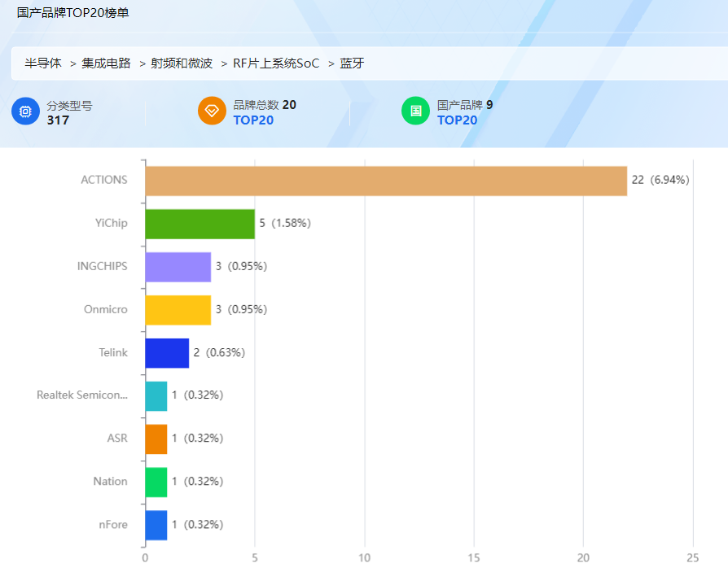Screen dimensions: 728x585
Task: Click the orange diamond icon for 品牌总数
Action: point(212,111)
